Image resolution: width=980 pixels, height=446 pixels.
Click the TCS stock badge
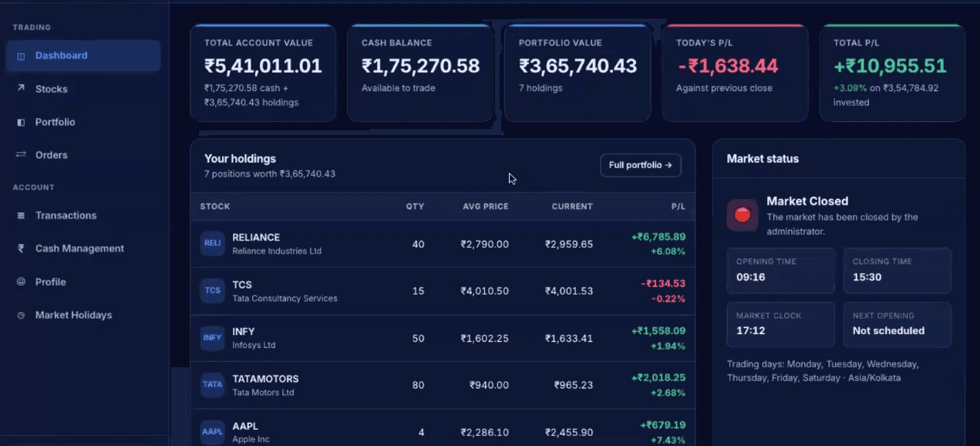click(x=212, y=290)
